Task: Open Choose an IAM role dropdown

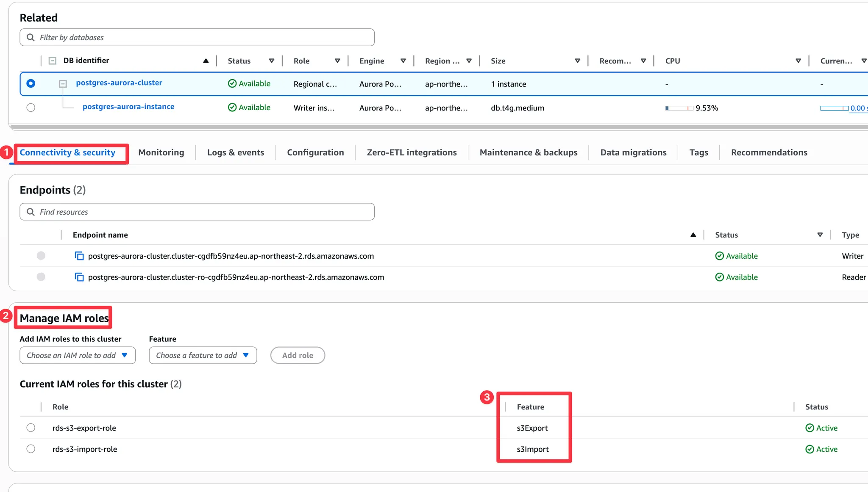Action: [x=78, y=355]
